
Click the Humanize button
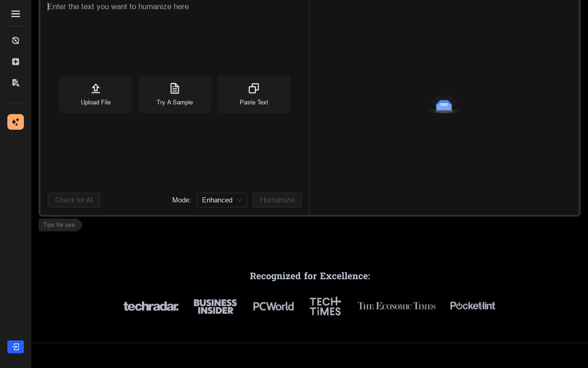point(277,200)
